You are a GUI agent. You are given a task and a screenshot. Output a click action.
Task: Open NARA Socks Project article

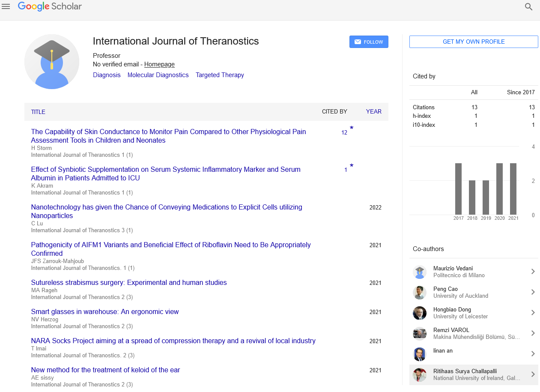coord(173,341)
